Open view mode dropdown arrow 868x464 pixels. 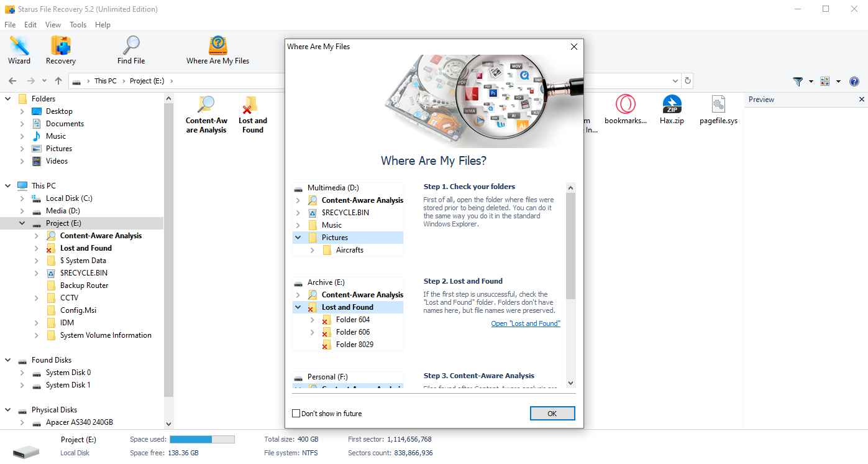838,81
